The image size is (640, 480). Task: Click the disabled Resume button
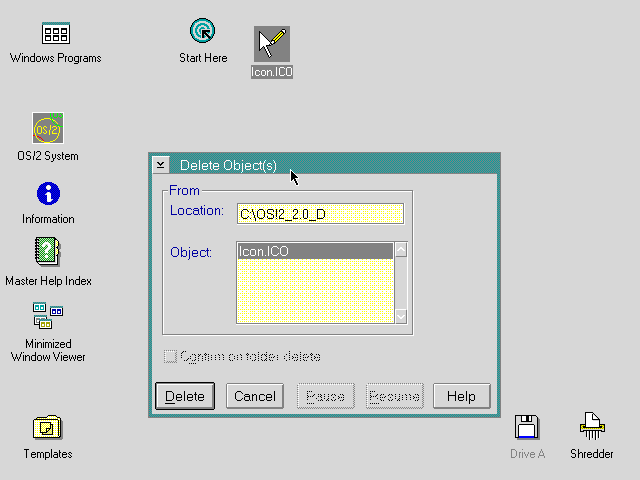pos(395,396)
